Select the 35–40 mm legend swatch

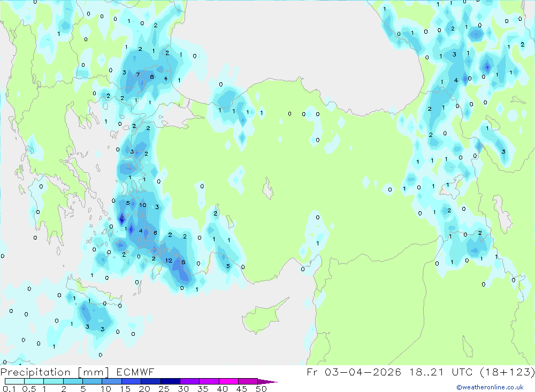coord(209,381)
